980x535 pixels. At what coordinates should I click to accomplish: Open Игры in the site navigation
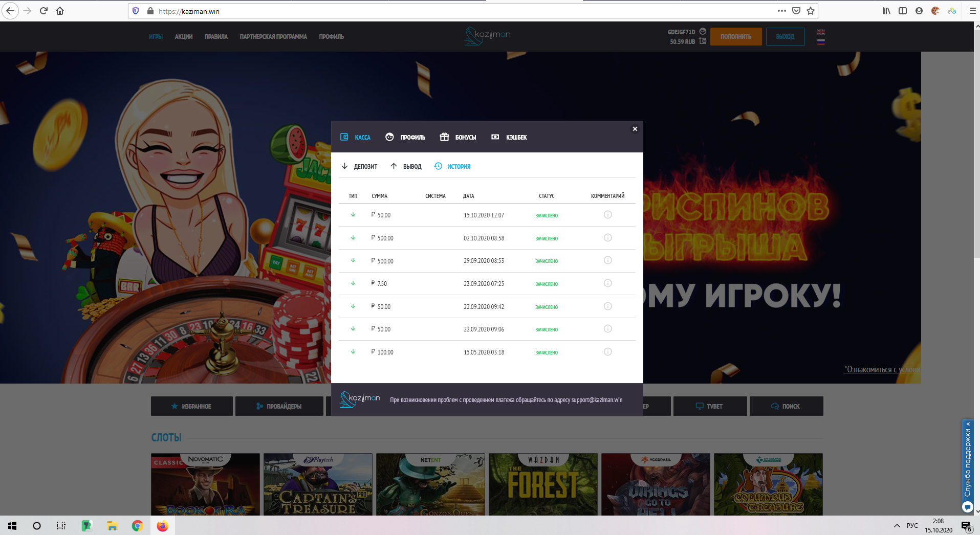[x=156, y=37]
